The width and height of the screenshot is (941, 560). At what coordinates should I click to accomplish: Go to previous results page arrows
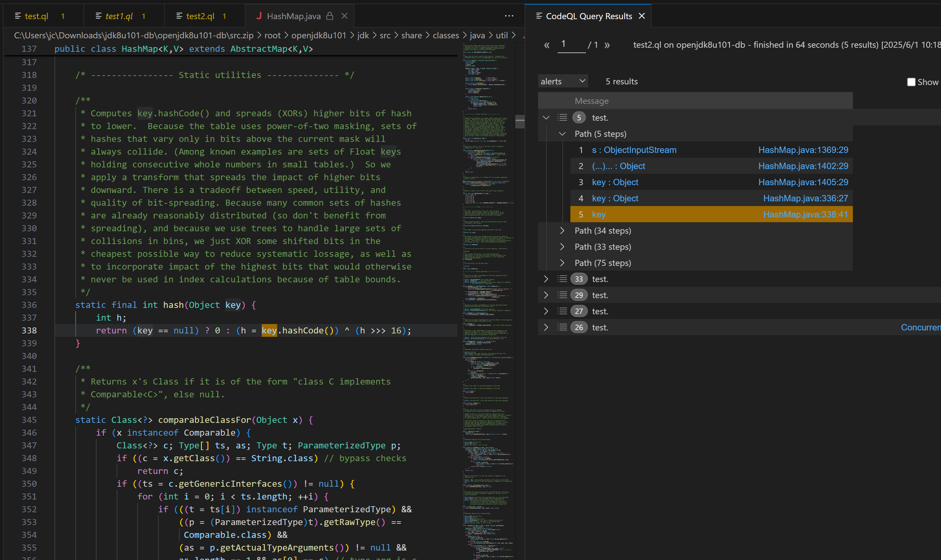547,45
